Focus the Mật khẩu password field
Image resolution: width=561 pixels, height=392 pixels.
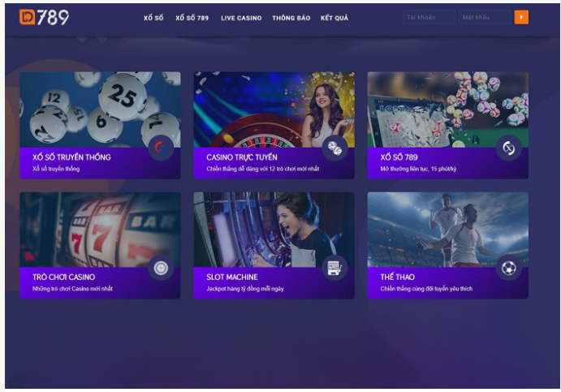(484, 17)
